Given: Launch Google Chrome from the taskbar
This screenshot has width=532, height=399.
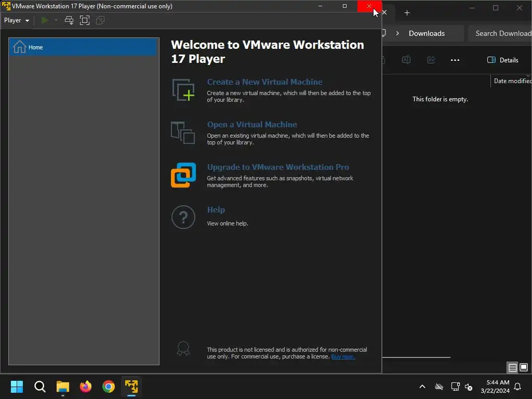Looking at the screenshot, I should coord(109,387).
